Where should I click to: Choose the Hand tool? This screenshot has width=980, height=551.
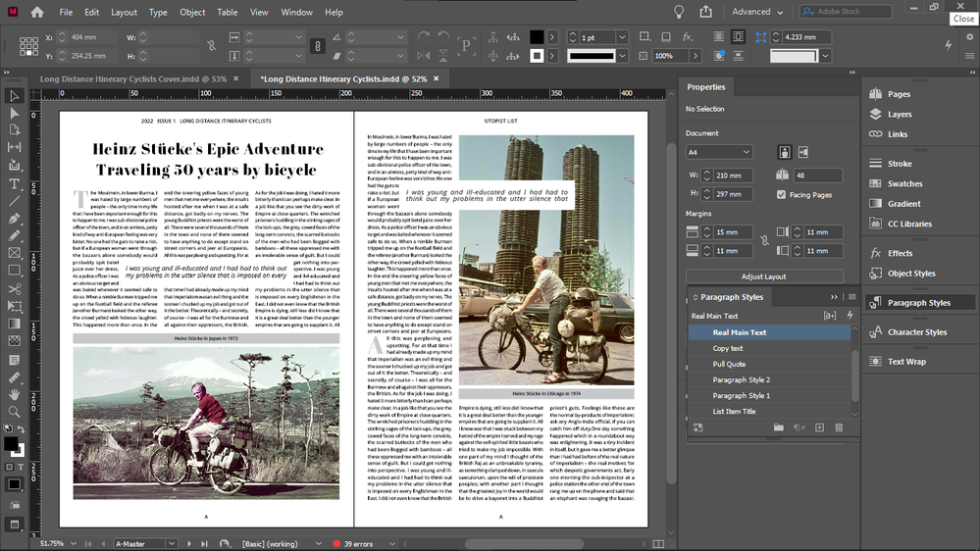click(x=14, y=394)
